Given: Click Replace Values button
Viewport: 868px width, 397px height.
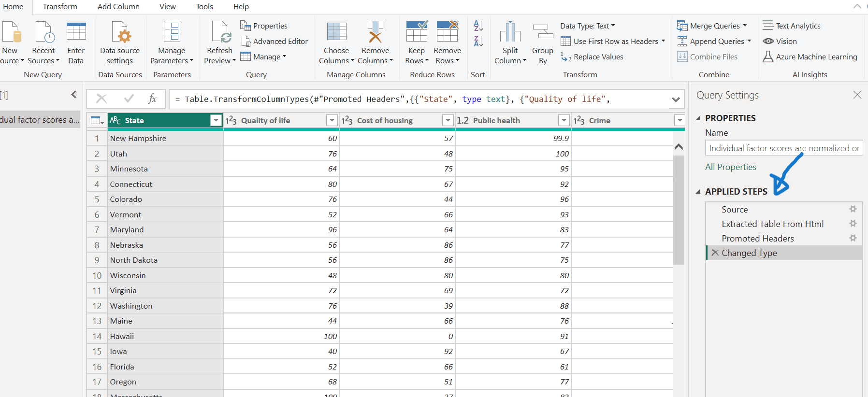Looking at the screenshot, I should pos(592,57).
